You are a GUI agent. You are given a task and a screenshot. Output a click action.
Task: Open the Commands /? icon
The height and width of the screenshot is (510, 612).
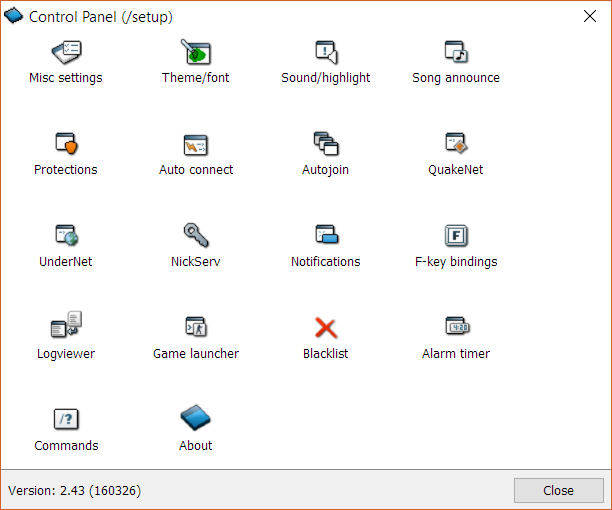click(66, 419)
